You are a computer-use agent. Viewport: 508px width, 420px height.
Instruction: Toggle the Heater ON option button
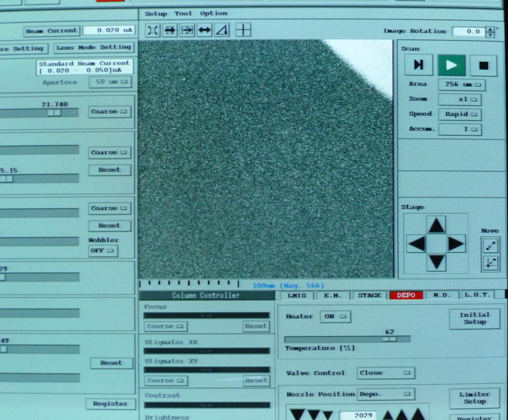[x=335, y=316]
